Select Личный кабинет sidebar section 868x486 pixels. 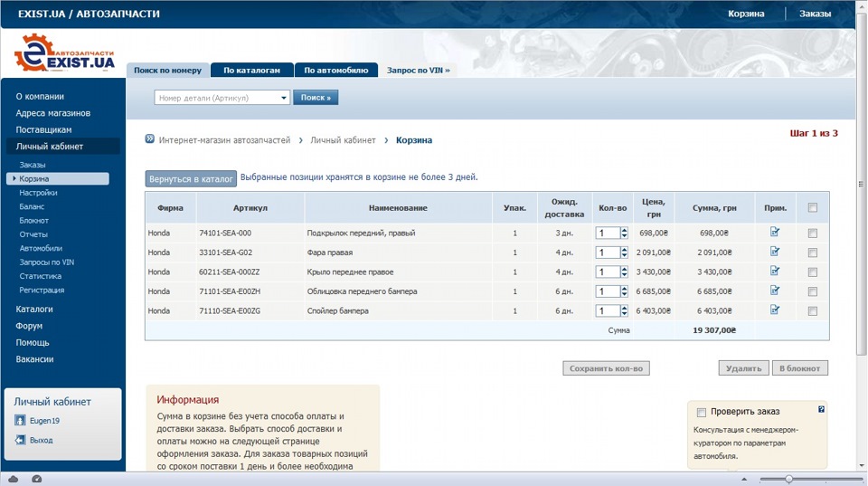[x=63, y=147]
